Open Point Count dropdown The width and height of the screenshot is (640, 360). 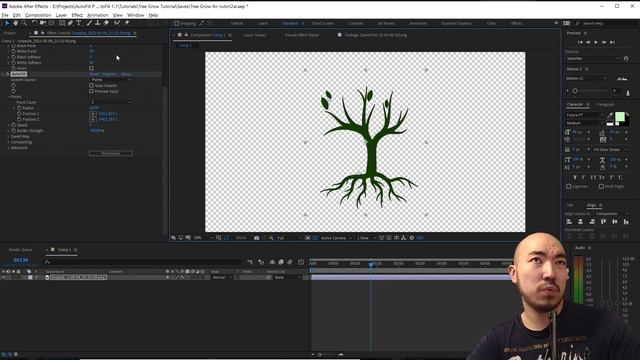[111, 102]
